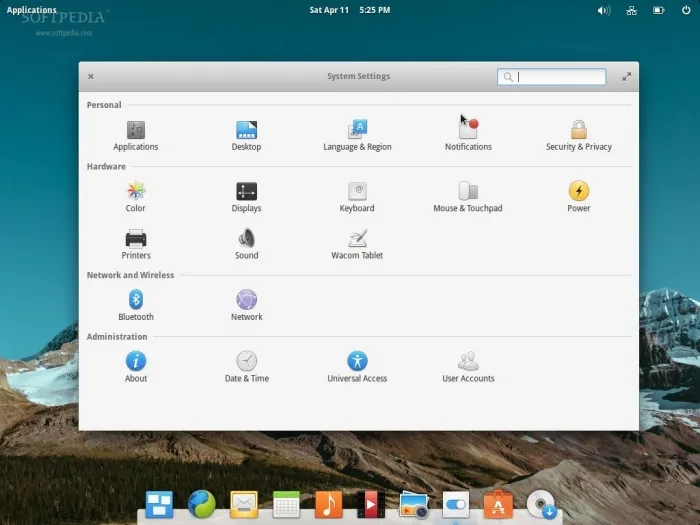Open the Applications menu in top panel
The width and height of the screenshot is (700, 525).
click(x=32, y=10)
